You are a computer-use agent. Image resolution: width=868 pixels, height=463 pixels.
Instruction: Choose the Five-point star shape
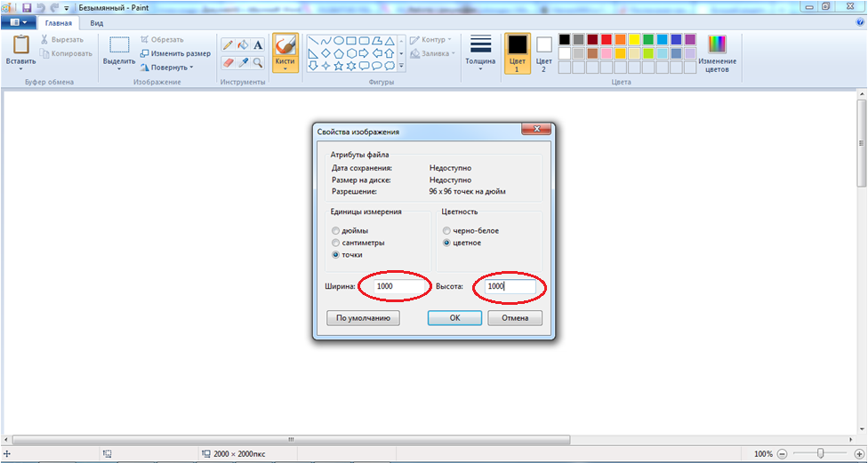pyautogui.click(x=338, y=66)
